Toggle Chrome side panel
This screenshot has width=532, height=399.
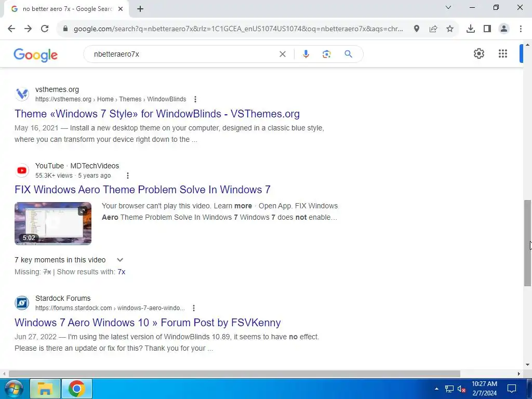click(x=487, y=29)
